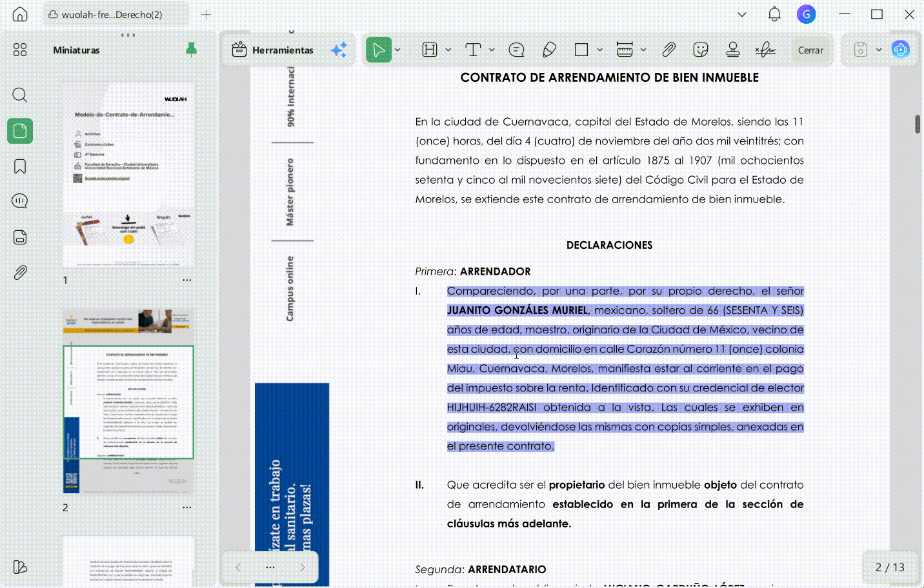Image resolution: width=924 pixels, height=588 pixels.
Task: Open the form fields sidebar icon
Action: 20,237
